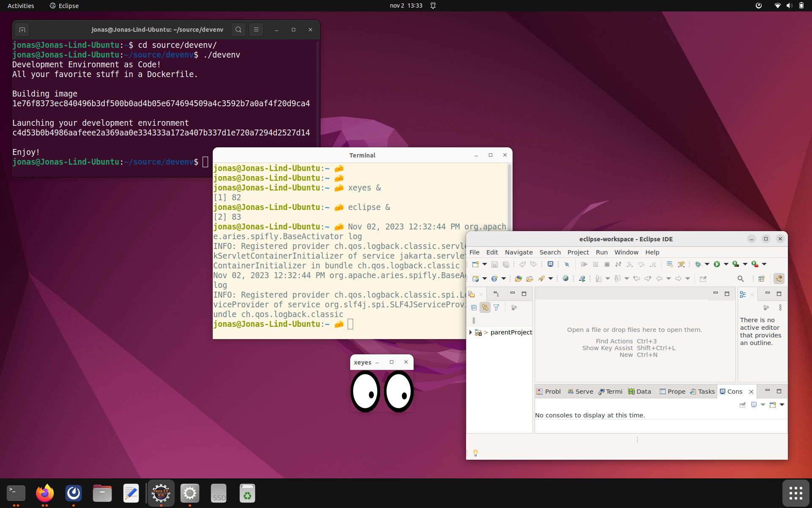Click the terminal hamburger menu button

[256, 30]
